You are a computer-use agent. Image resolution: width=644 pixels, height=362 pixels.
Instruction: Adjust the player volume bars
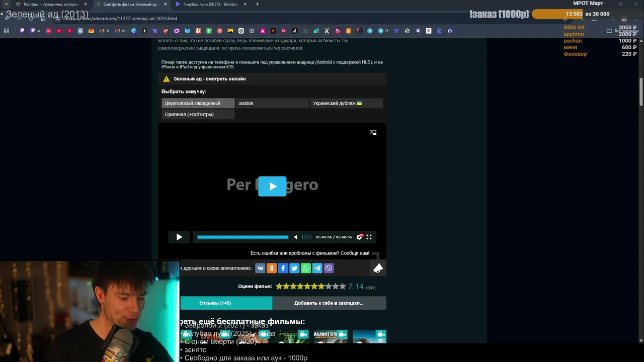coord(306,237)
